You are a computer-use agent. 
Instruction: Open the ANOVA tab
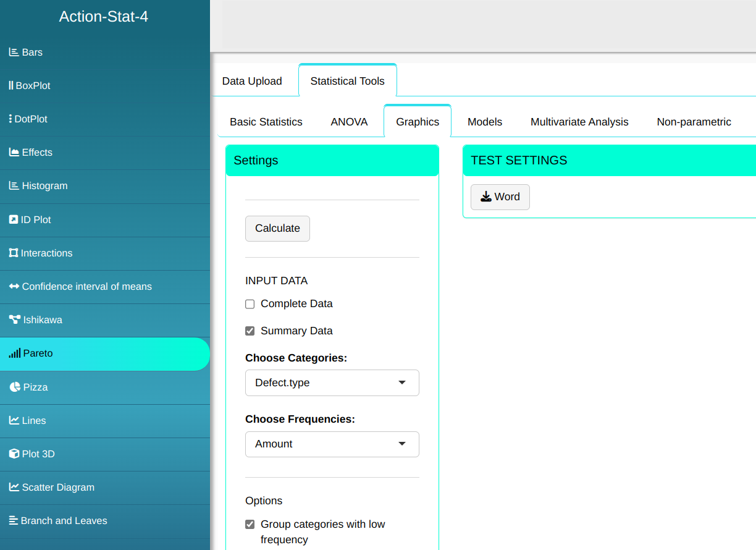pyautogui.click(x=349, y=122)
